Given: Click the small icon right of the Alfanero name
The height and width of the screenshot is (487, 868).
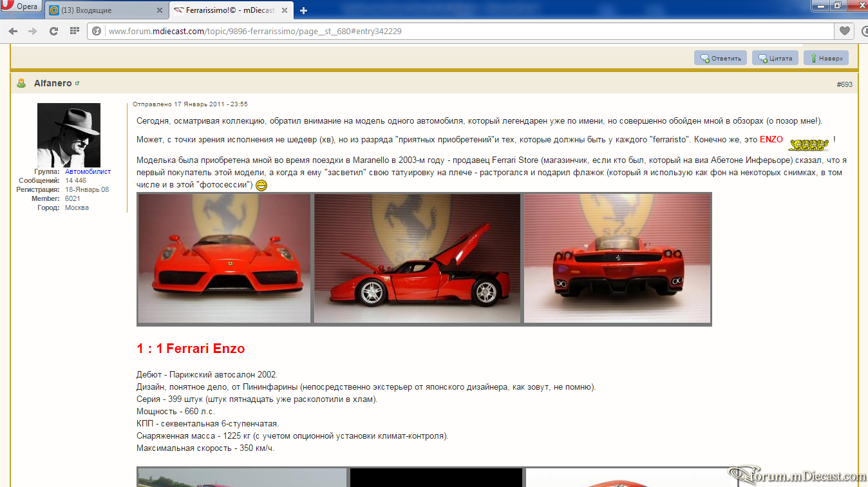Looking at the screenshot, I should pos(77,84).
